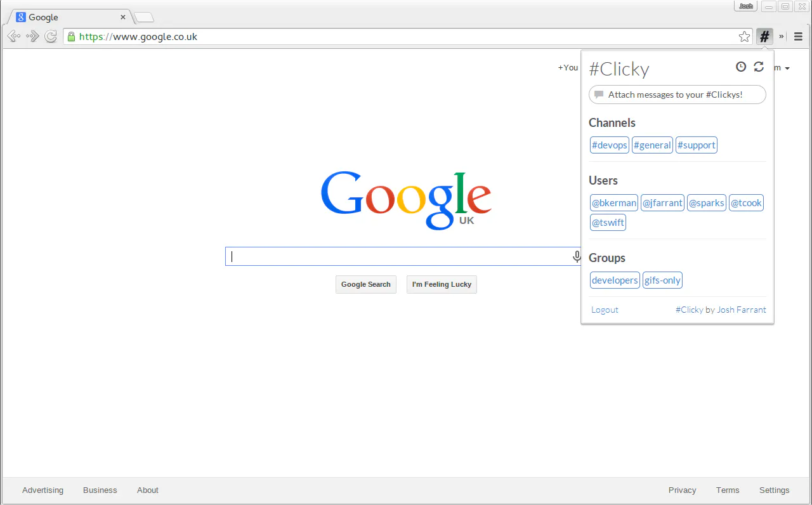Send to the #support channel
This screenshot has height=505, width=812.
[x=697, y=145]
